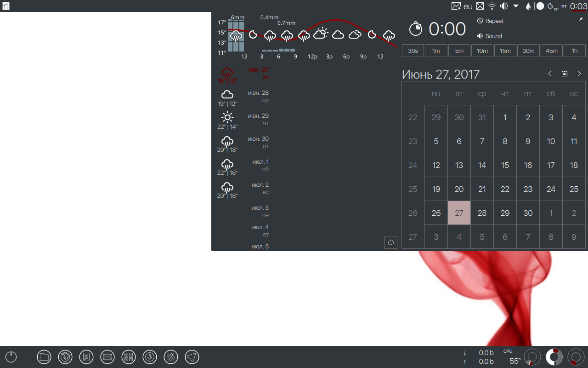Expand hidden system tray icons arrow
The height and width of the screenshot is (368, 588).
tap(516, 6)
